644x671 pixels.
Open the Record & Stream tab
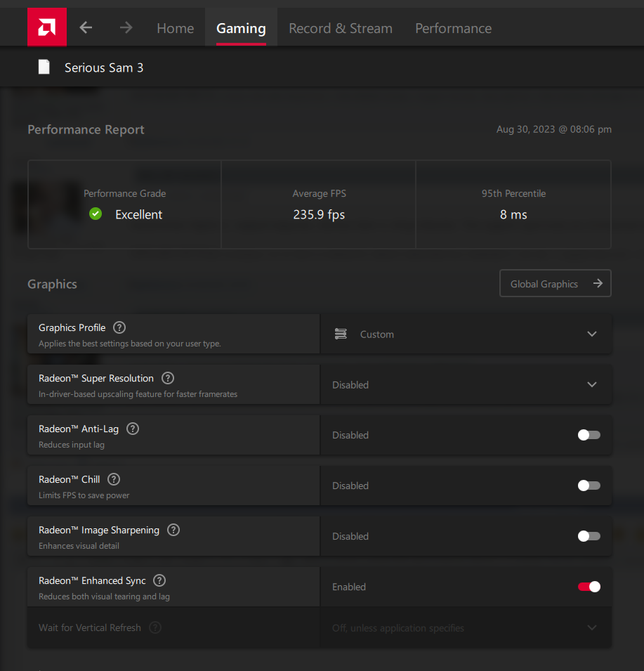pos(341,28)
